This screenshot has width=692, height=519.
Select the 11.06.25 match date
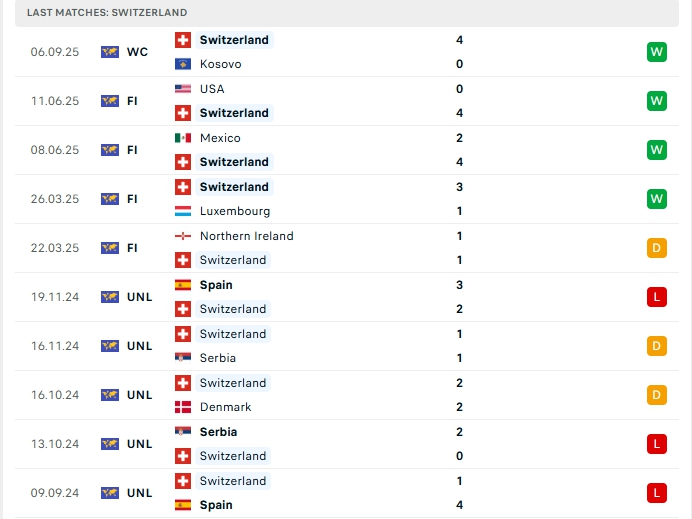[55, 101]
